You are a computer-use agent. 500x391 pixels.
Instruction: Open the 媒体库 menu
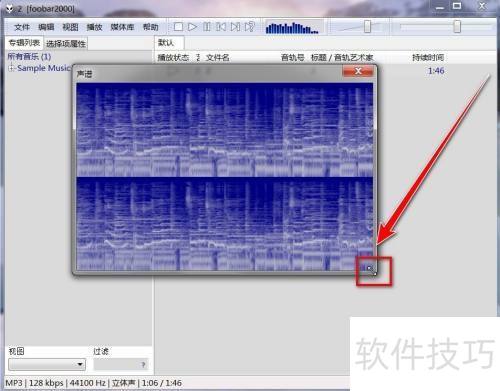[122, 27]
